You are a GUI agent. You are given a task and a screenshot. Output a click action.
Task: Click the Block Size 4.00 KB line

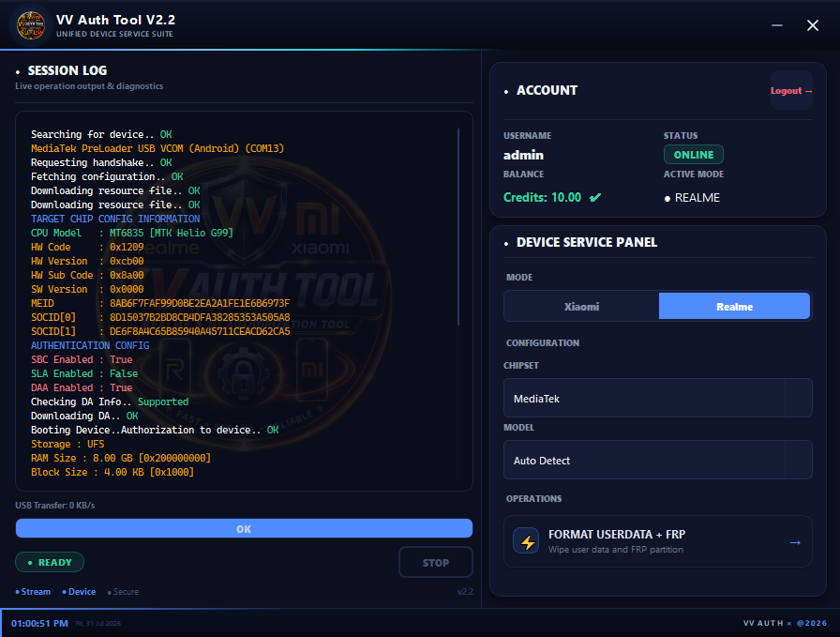pyautogui.click(x=112, y=472)
